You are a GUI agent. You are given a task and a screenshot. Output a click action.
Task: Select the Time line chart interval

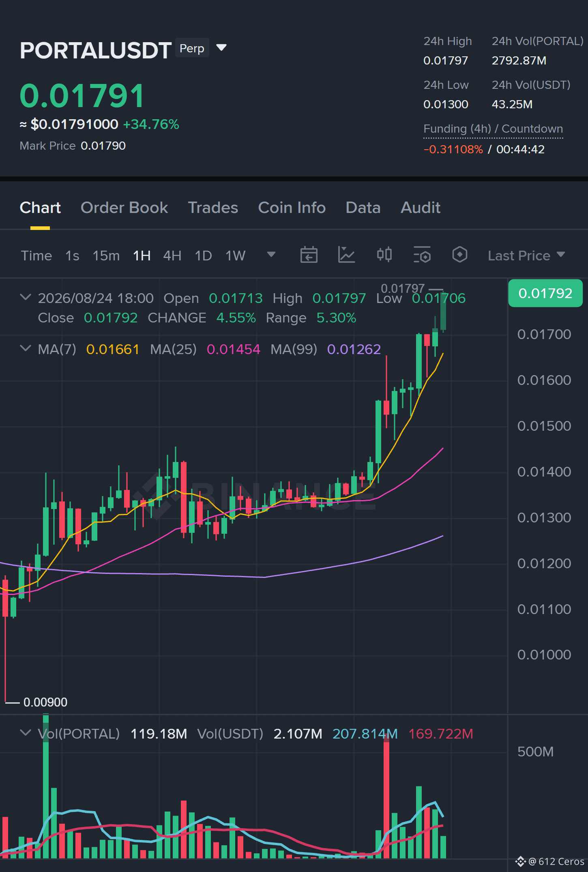[x=36, y=256]
